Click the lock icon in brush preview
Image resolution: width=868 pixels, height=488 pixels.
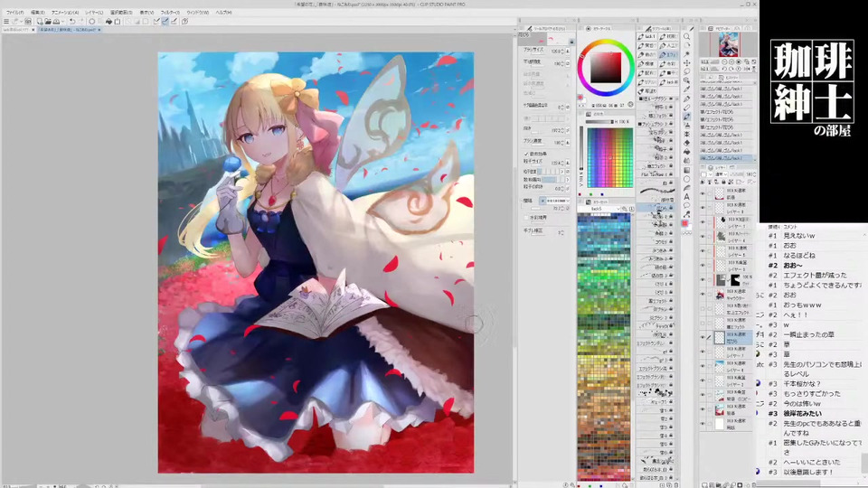click(571, 42)
